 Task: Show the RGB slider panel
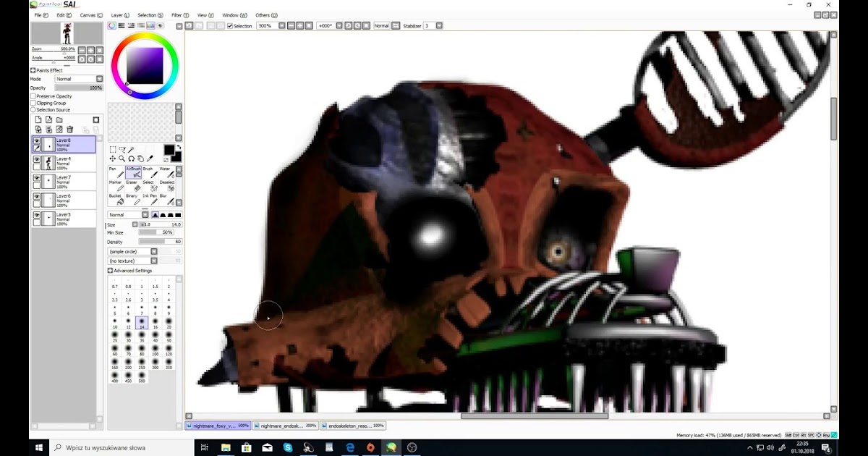(122, 25)
